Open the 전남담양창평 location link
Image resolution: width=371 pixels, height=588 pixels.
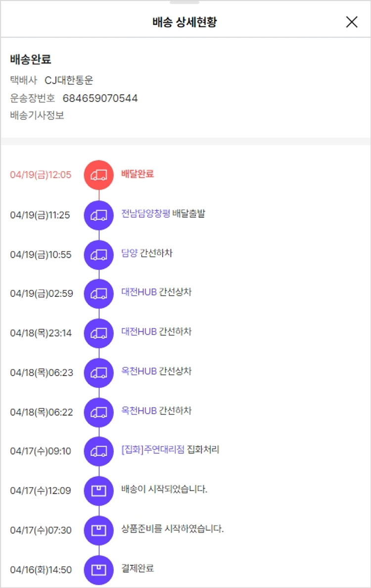pos(146,214)
